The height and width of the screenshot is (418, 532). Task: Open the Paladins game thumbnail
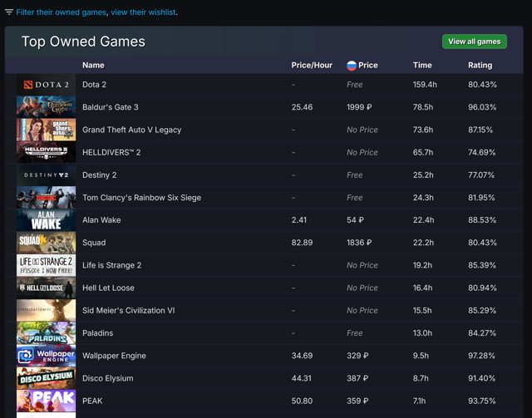(47, 333)
